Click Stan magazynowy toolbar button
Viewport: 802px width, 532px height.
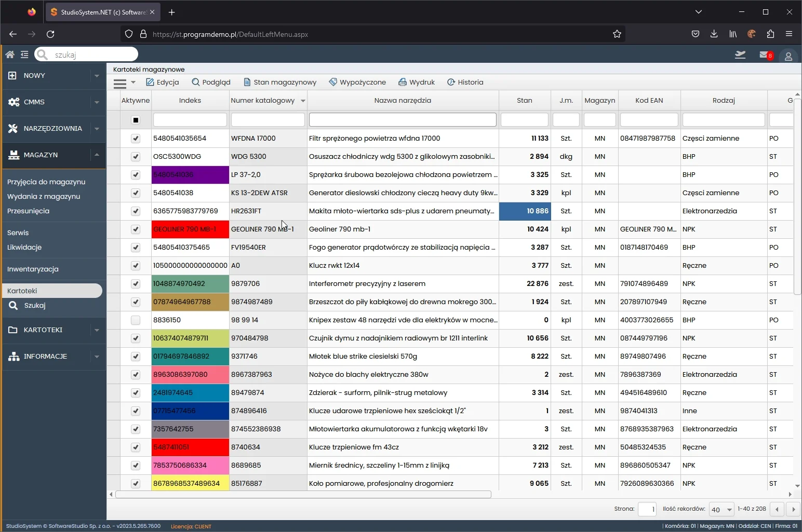(x=280, y=82)
